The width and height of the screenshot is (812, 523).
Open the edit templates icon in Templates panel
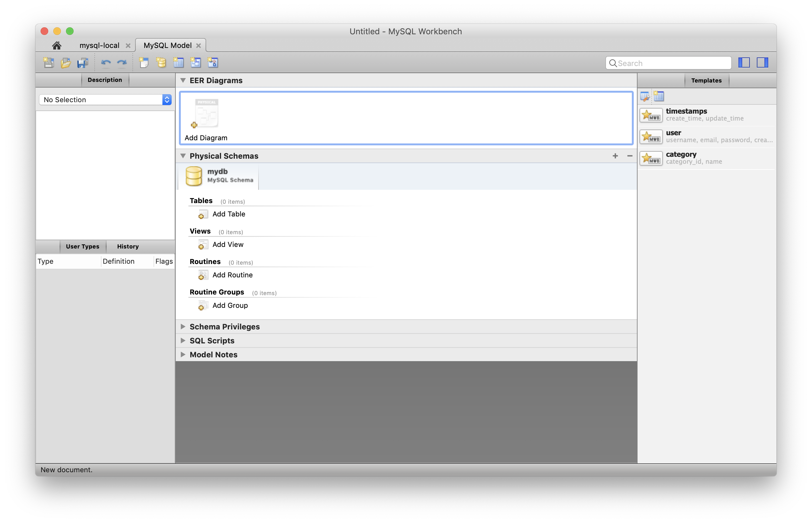[x=645, y=96]
